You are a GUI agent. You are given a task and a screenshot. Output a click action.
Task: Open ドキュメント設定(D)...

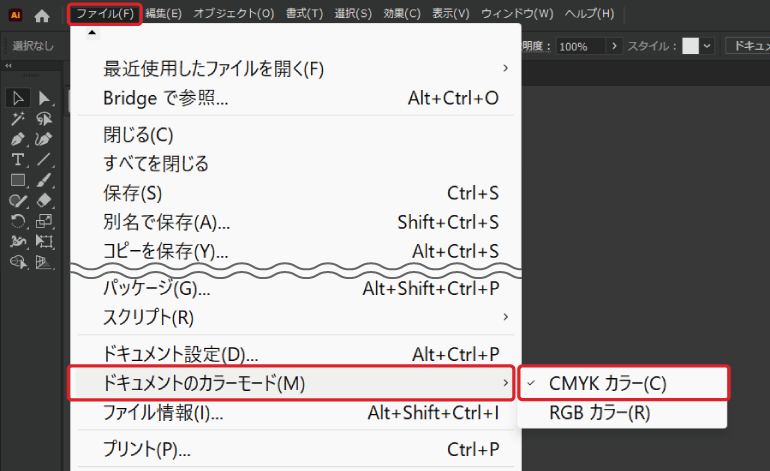tap(296, 354)
